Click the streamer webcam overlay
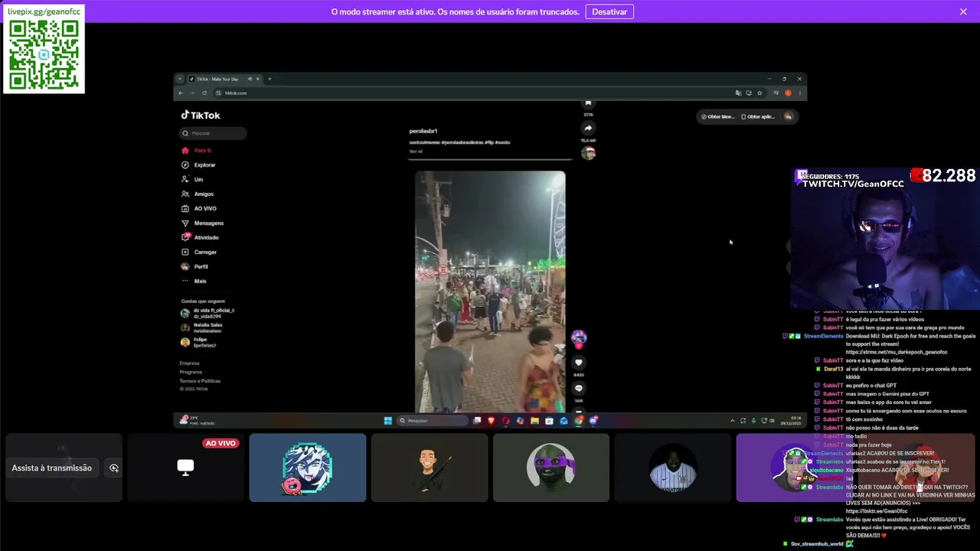This screenshot has width=980, height=551. (x=885, y=239)
